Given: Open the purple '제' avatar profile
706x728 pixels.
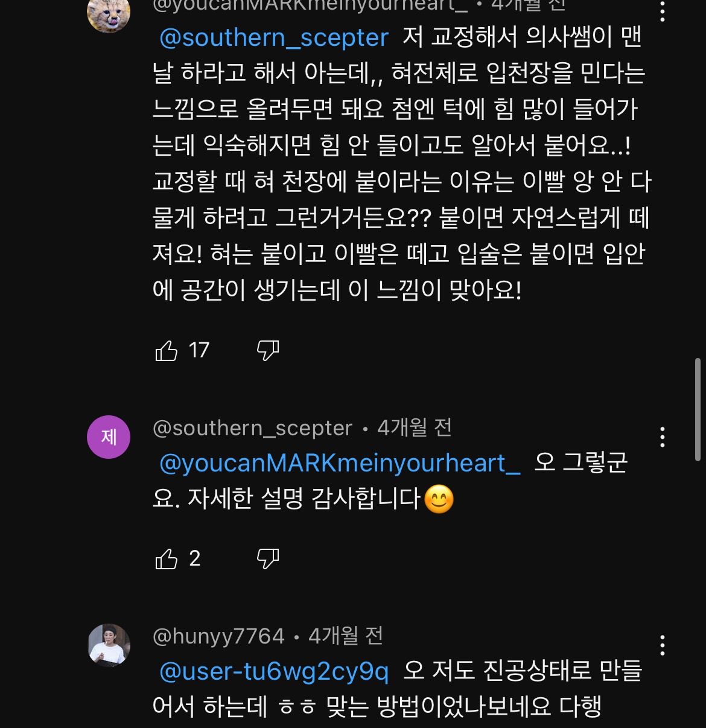Looking at the screenshot, I should (109, 437).
